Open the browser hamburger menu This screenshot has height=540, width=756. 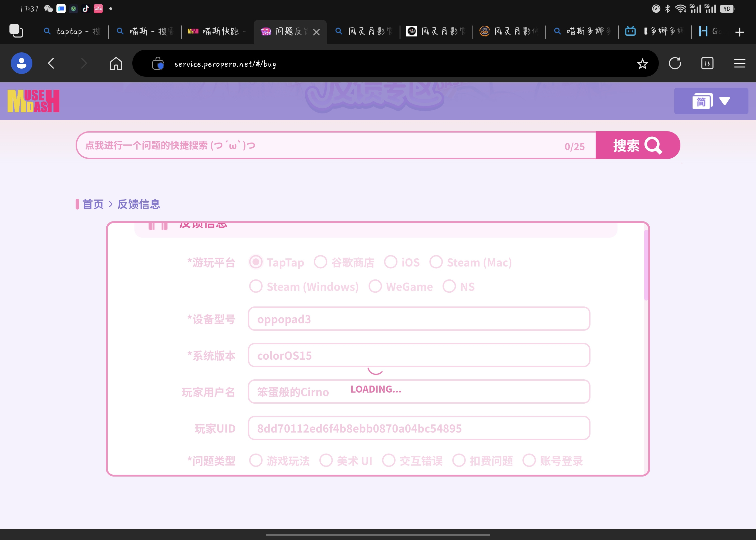740,63
